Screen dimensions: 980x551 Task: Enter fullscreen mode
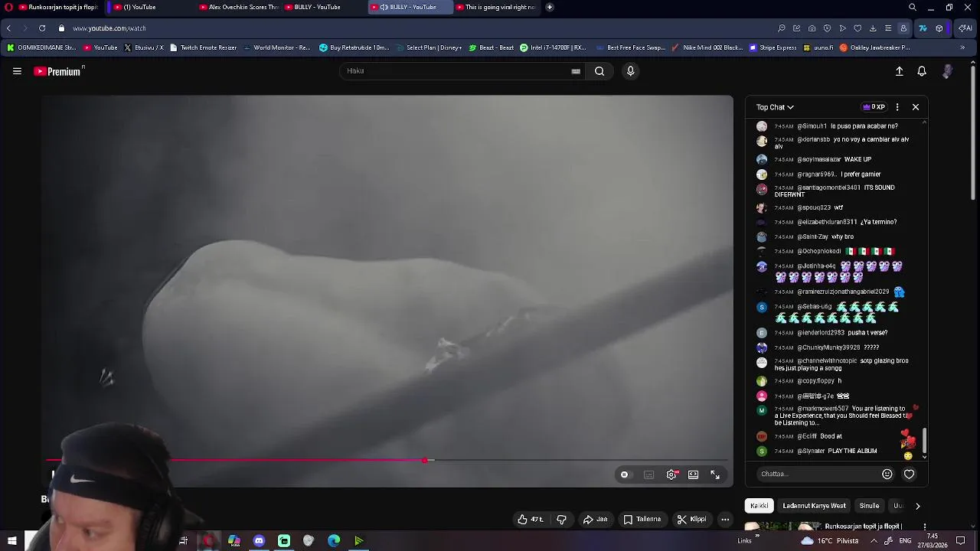pyautogui.click(x=715, y=474)
